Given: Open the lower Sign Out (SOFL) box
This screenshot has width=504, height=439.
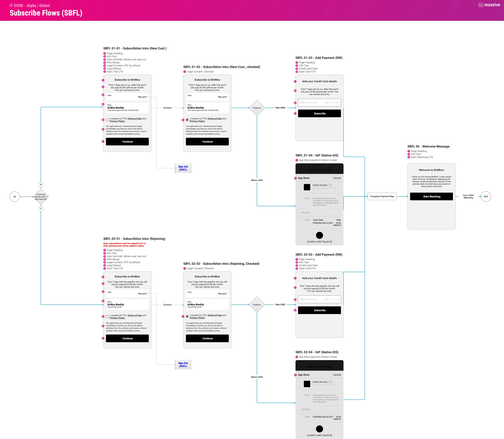Looking at the screenshot, I should (x=183, y=365).
